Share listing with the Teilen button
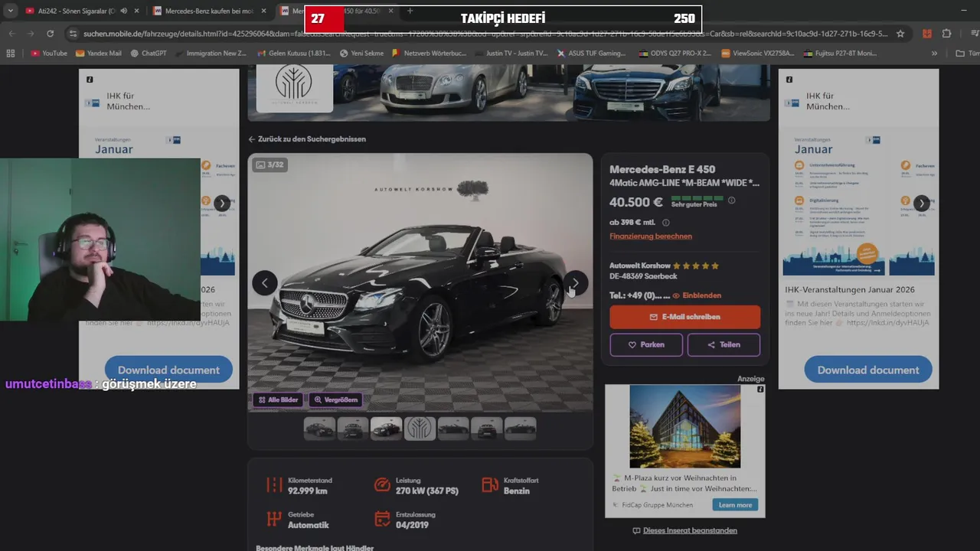The width and height of the screenshot is (980, 551). point(724,344)
